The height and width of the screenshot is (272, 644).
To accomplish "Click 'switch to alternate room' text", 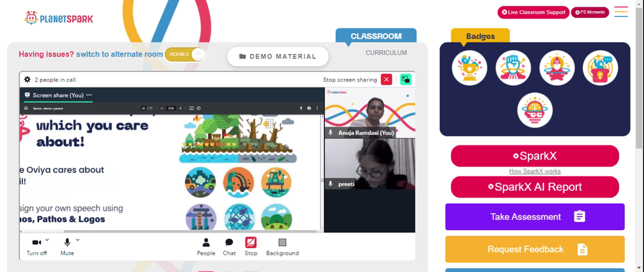I will [120, 54].
